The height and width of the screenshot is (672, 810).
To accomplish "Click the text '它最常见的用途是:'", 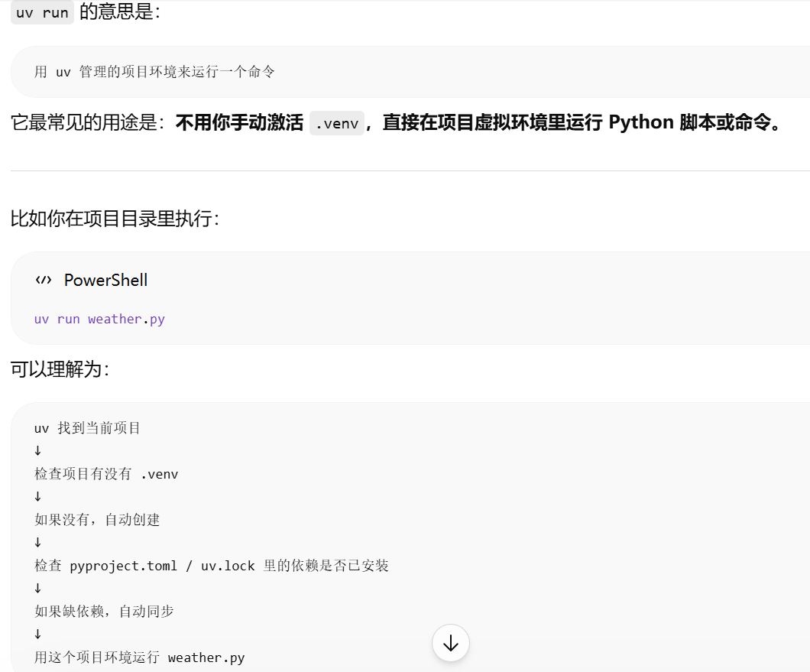I will pos(87,122).
